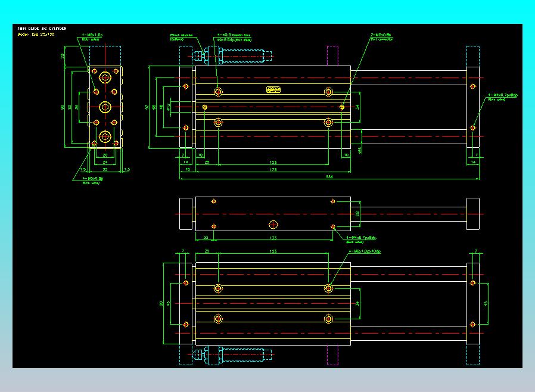Select the 4-M6x1.0px10dp callout in the bottom view
The height and width of the screenshot is (392, 535).
[365, 251]
